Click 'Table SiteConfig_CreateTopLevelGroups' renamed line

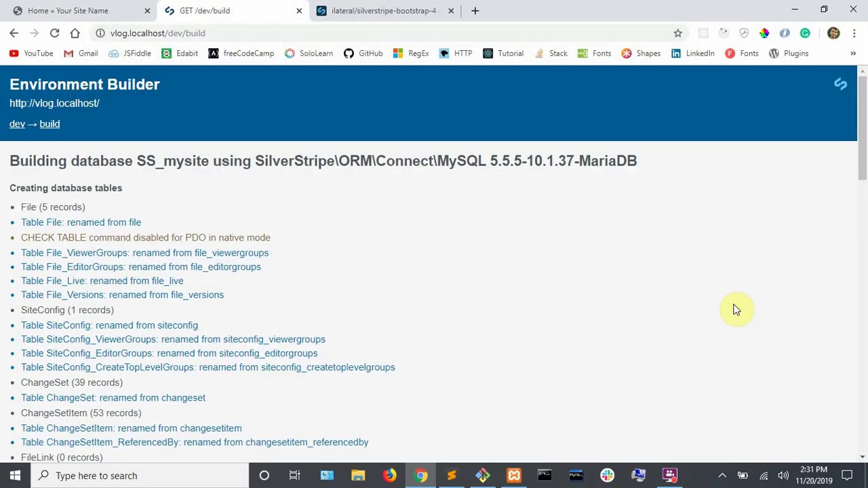[x=208, y=367]
